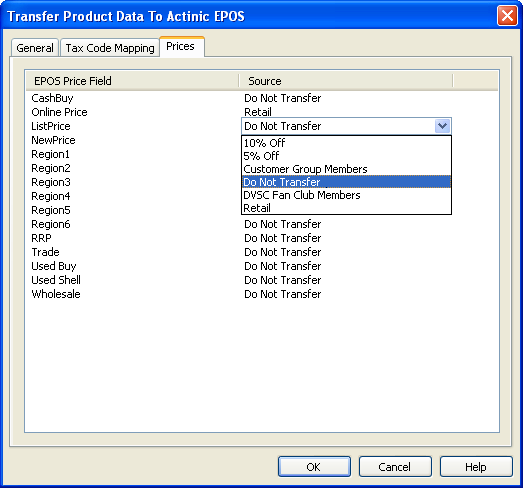523x488 pixels.
Task: Select the Region6 row
Action: [51, 224]
